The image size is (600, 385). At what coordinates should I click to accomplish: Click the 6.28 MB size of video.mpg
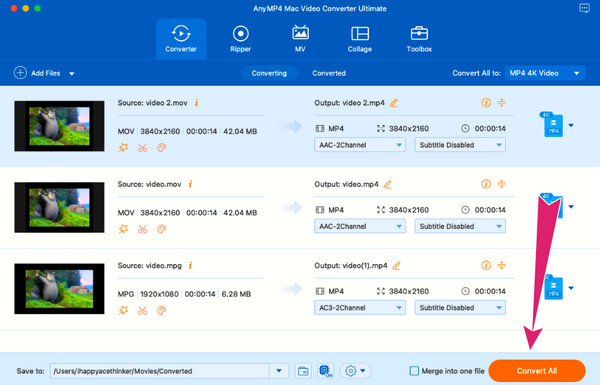236,294
